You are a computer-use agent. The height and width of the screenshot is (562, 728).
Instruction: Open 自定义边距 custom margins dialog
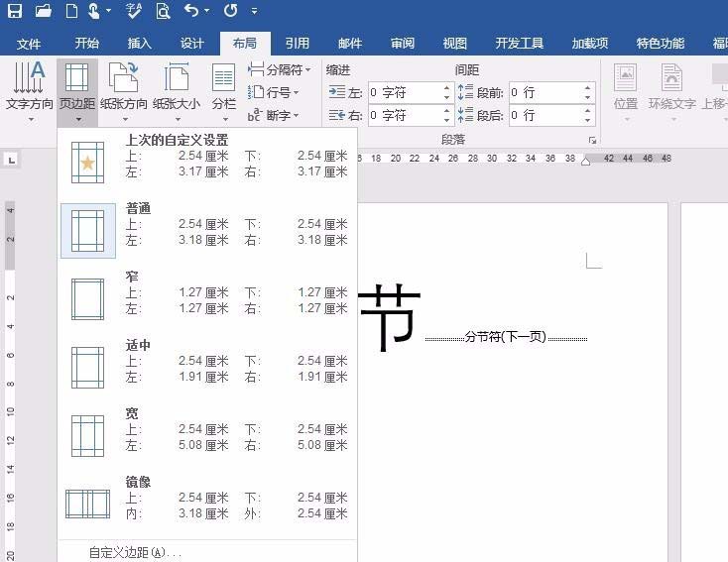pyautogui.click(x=135, y=552)
